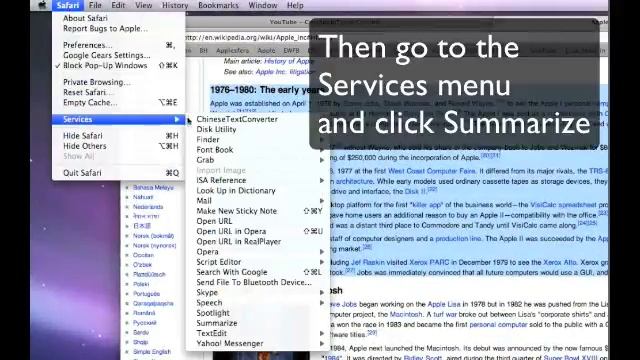This screenshot has width=640, height=360.
Task: Open the Xerox PARC link
Action: point(429,262)
